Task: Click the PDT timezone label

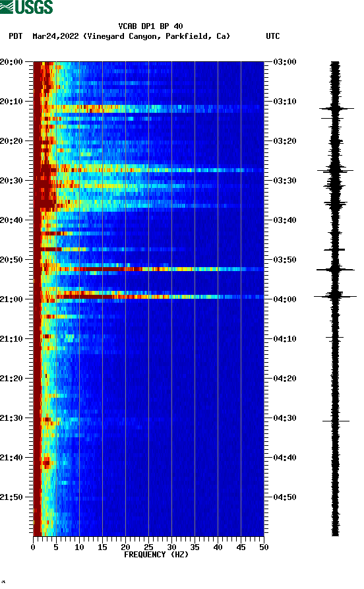Action: coord(16,36)
